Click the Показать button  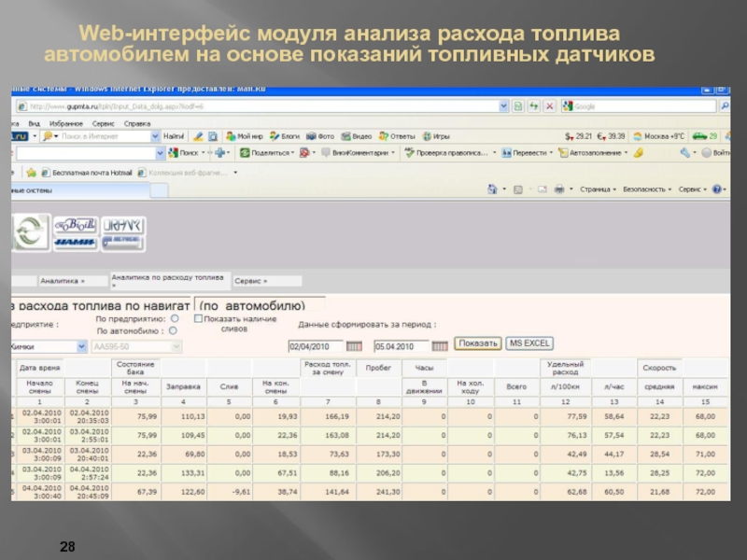click(478, 343)
